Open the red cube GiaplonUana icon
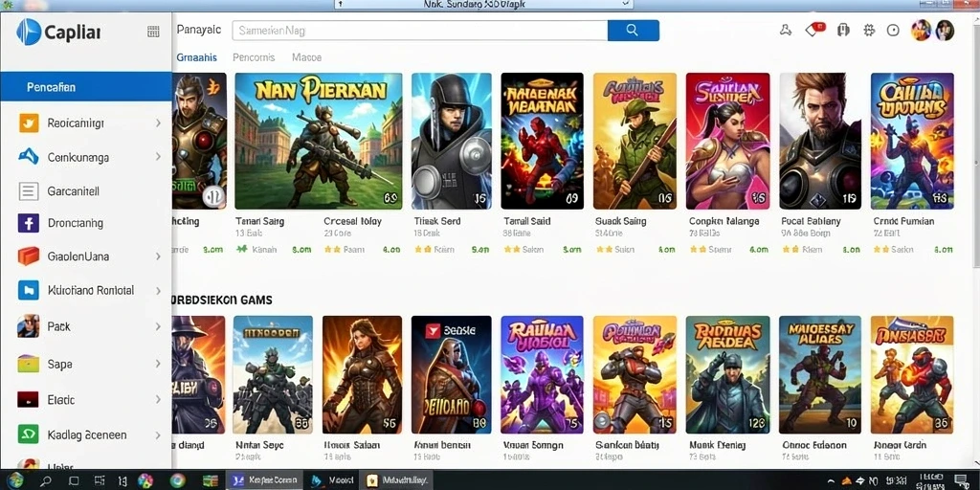Viewport: 980px width, 490px height. click(29, 256)
